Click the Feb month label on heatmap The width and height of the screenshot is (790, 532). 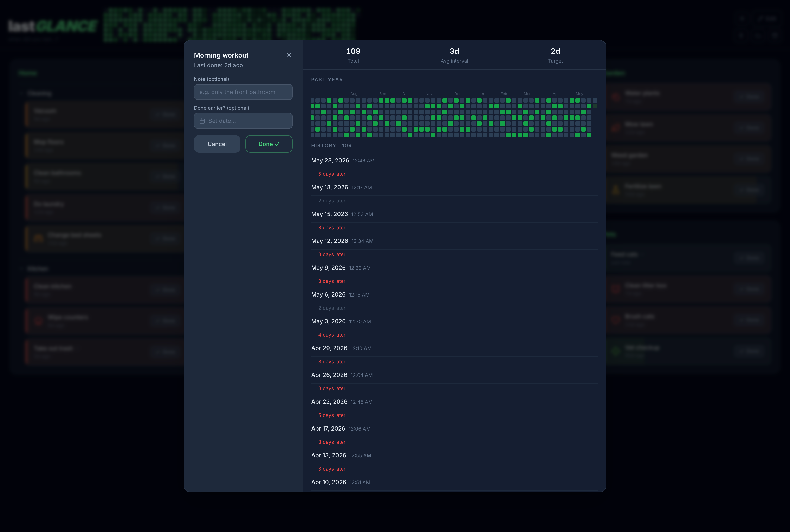tap(504, 94)
